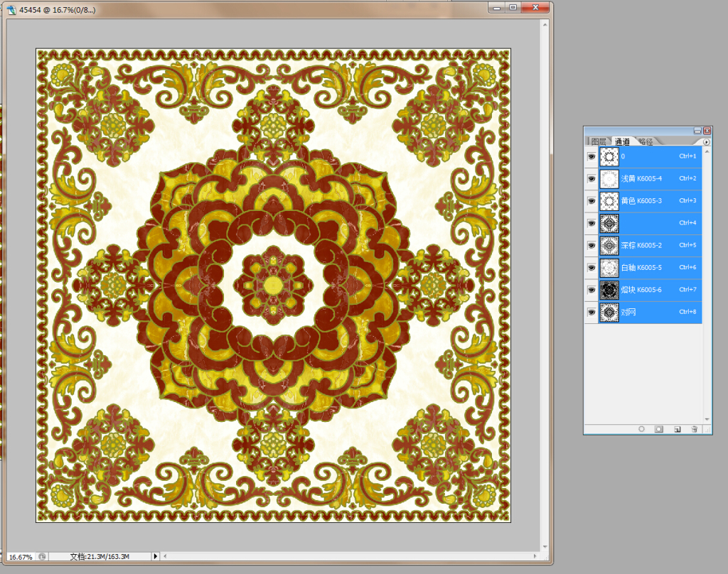Select thumbnail of 黄色 K6005-3 channel
This screenshot has height=574, width=728.
coord(609,201)
